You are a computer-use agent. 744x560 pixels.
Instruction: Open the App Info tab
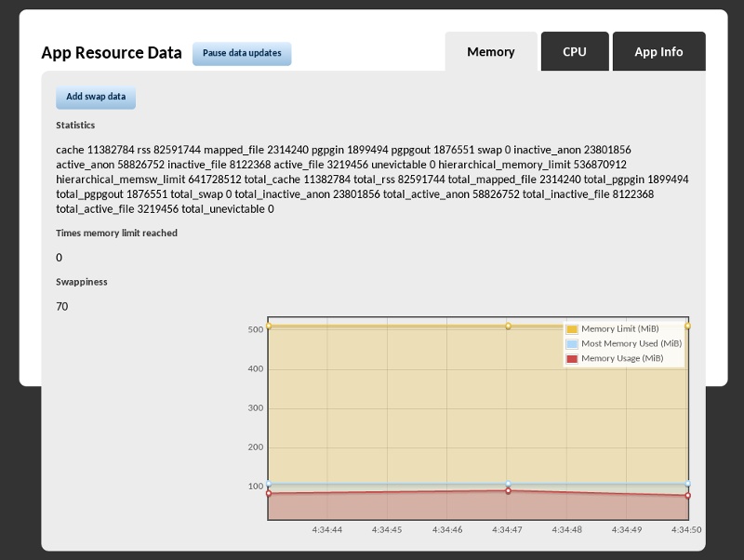tap(658, 51)
